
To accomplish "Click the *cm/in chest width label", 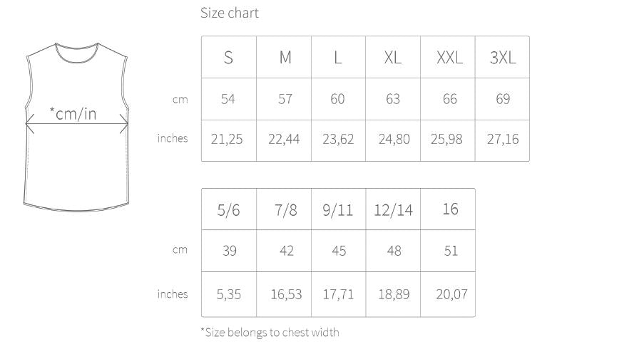I will [73, 113].
